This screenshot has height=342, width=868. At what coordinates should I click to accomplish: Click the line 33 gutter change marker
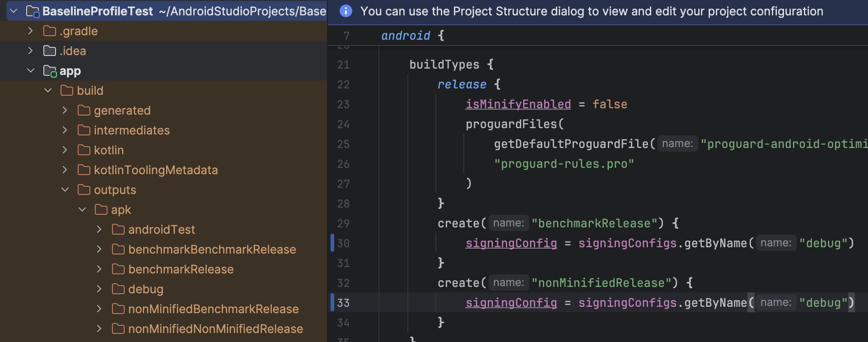[332, 302]
